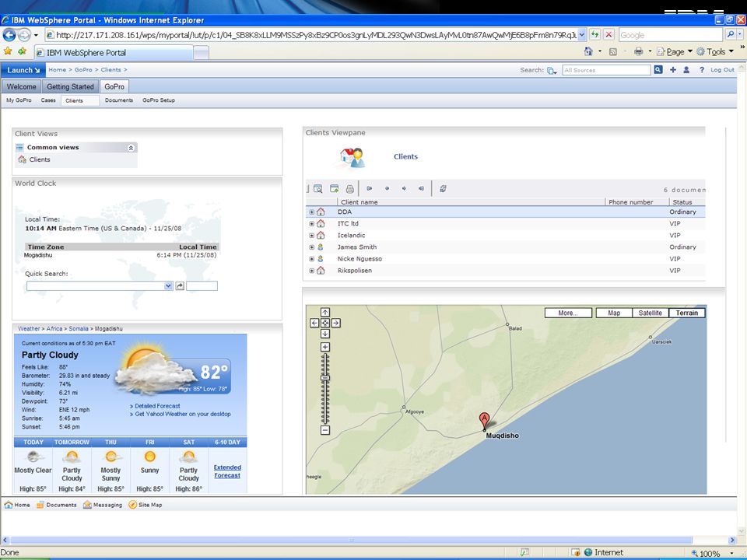This screenshot has width=747, height=560.
Task: Open the user profile icon in portal header
Action: (x=686, y=69)
